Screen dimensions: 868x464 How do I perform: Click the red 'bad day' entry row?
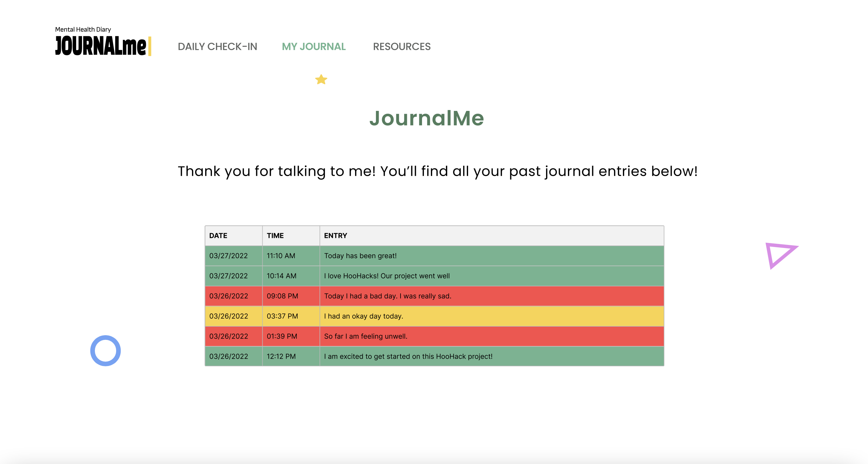(x=388, y=296)
